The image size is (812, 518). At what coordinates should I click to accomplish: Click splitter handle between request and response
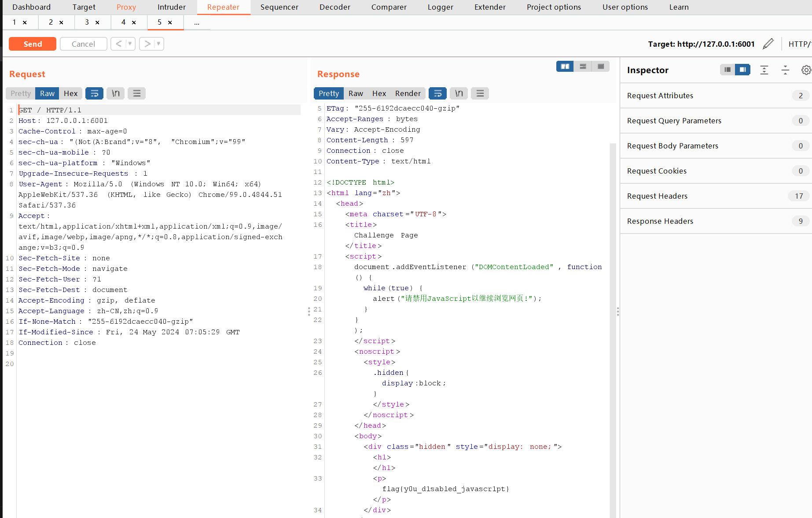[x=309, y=311]
